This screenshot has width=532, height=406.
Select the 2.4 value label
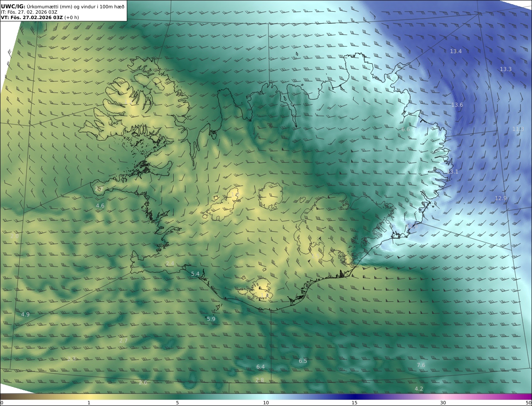pos(170,263)
